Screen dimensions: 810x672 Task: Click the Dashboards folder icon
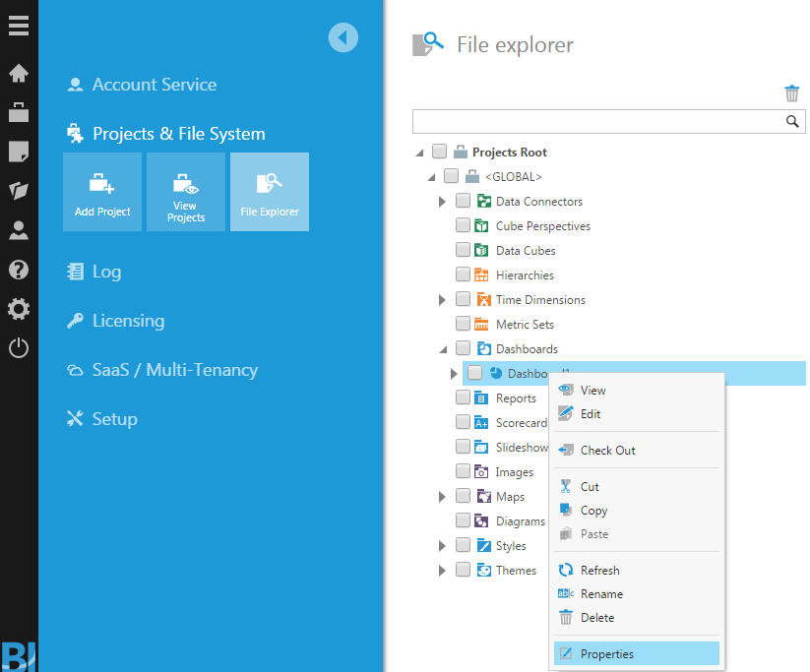[x=484, y=348]
